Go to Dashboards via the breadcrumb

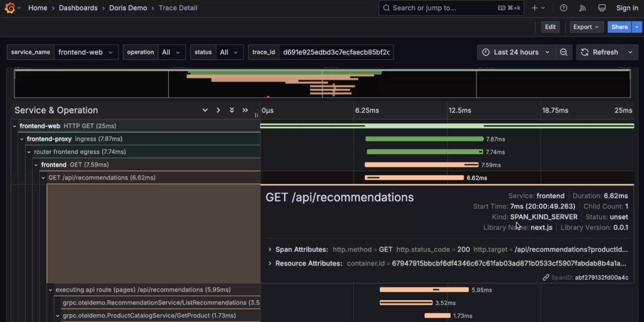coord(78,8)
